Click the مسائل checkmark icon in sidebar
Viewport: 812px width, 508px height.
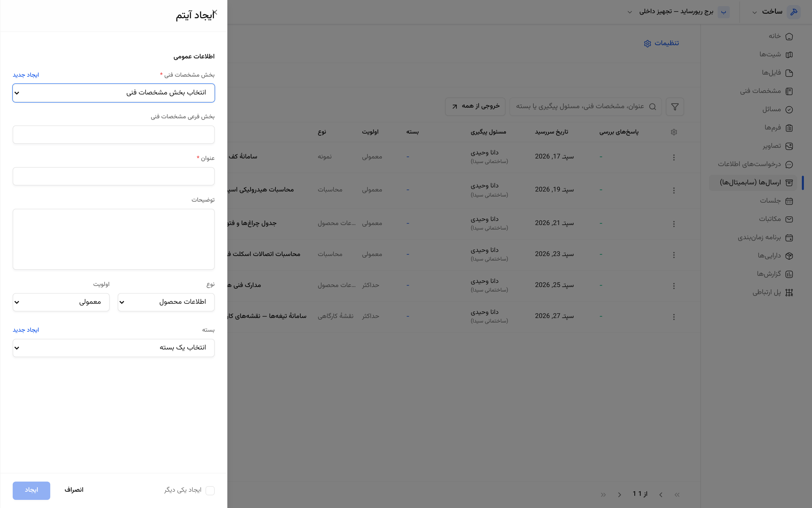tap(789, 109)
